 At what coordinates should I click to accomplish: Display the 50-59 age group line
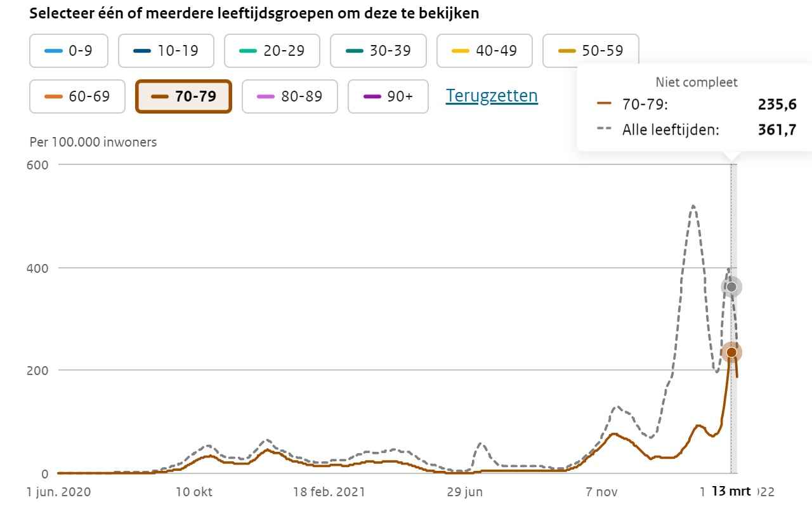[591, 51]
